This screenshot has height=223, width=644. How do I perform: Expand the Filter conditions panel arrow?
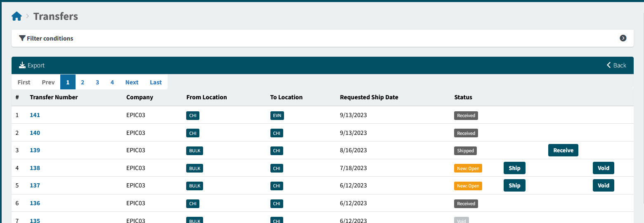[x=623, y=38]
